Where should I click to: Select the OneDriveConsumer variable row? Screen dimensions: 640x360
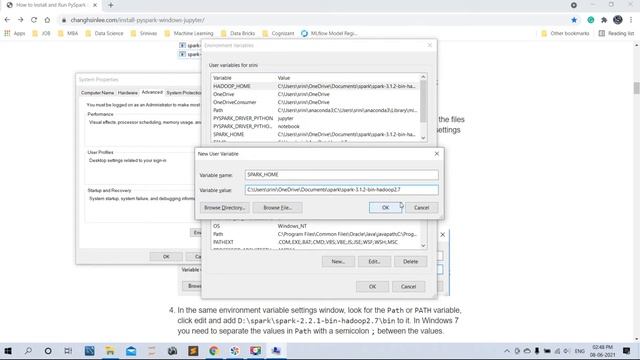315,102
